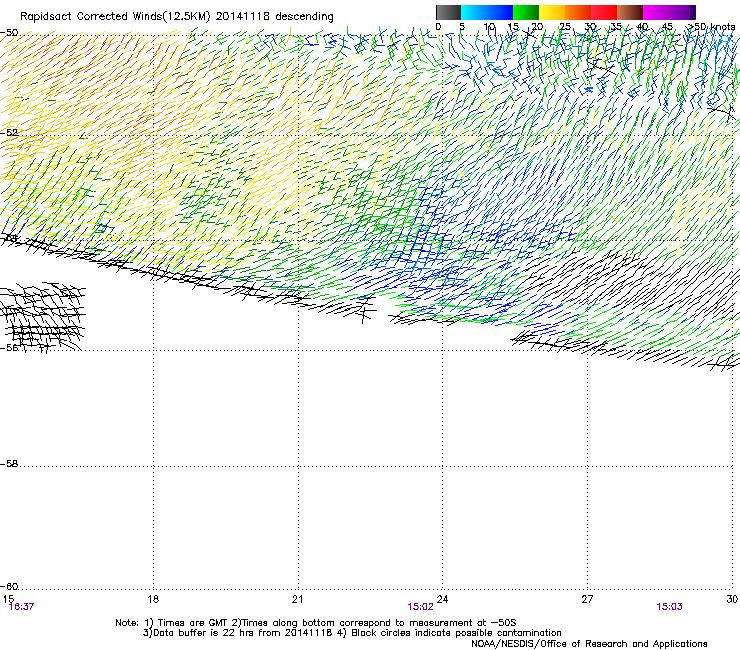Click the longitude label 24

point(442,599)
